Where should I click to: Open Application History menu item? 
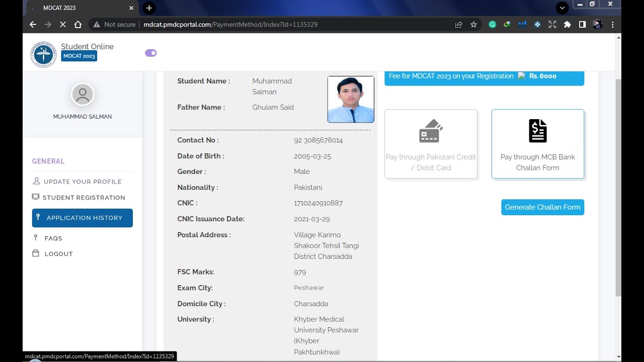coord(83,218)
